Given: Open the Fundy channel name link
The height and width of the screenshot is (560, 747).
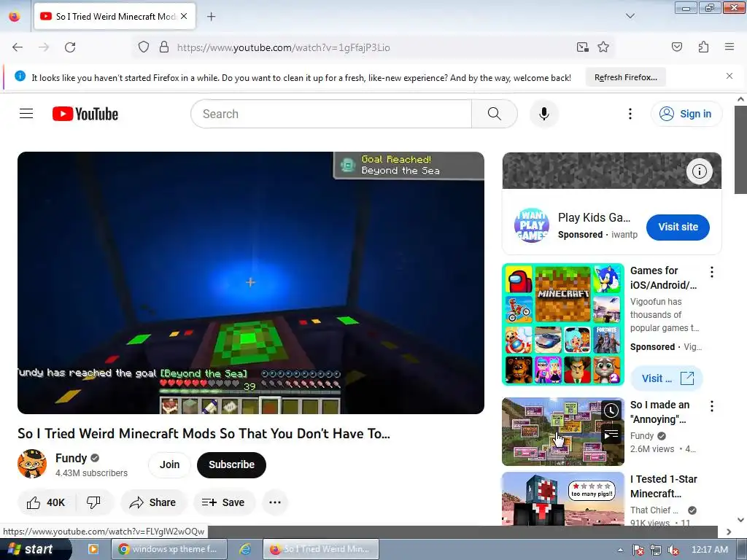Looking at the screenshot, I should click(x=71, y=458).
